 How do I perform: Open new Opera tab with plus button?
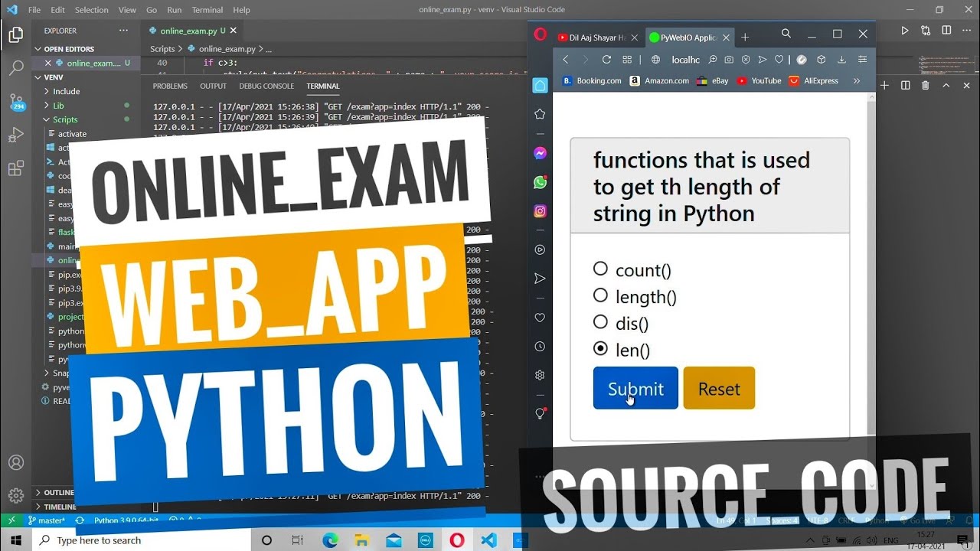[x=745, y=37]
